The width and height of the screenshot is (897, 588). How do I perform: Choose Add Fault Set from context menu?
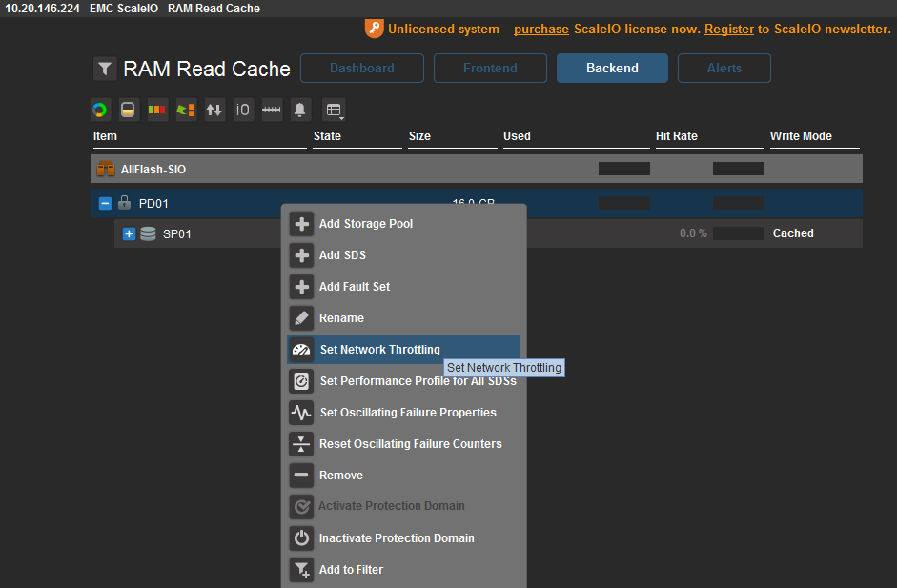(x=404, y=287)
